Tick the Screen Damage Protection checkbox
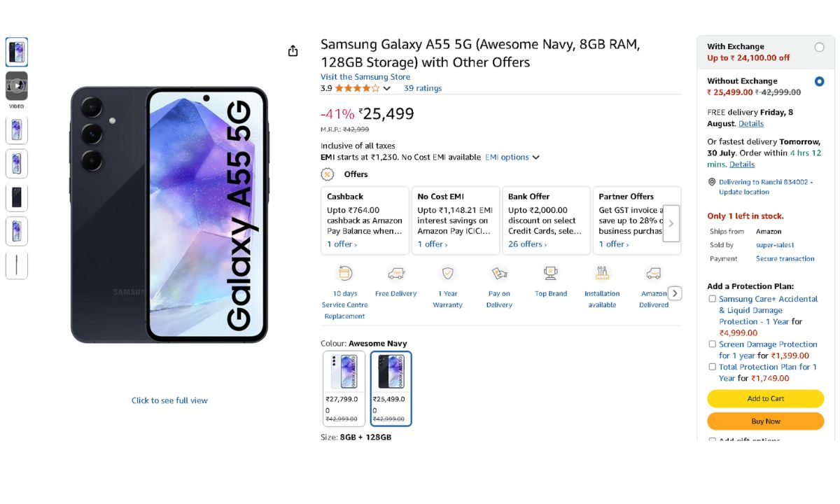The width and height of the screenshot is (840, 504). pyautogui.click(x=712, y=344)
